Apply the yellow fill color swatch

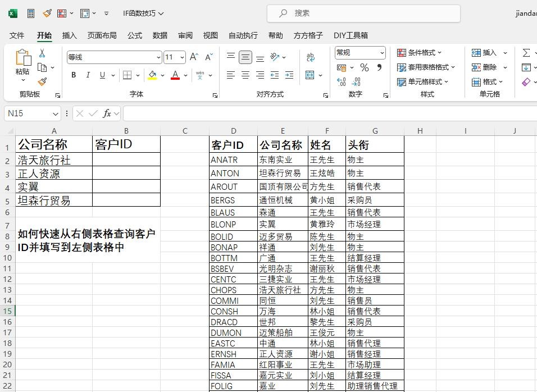coord(152,75)
